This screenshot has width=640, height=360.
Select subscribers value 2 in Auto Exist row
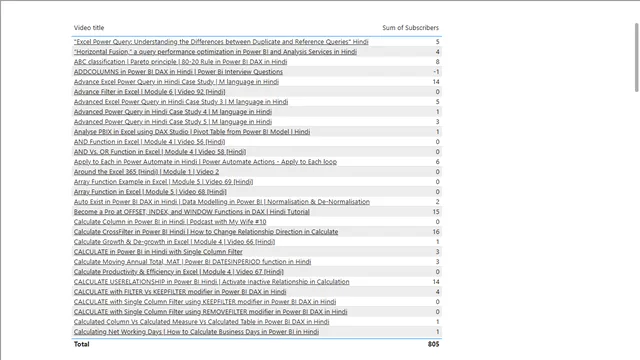(x=438, y=202)
